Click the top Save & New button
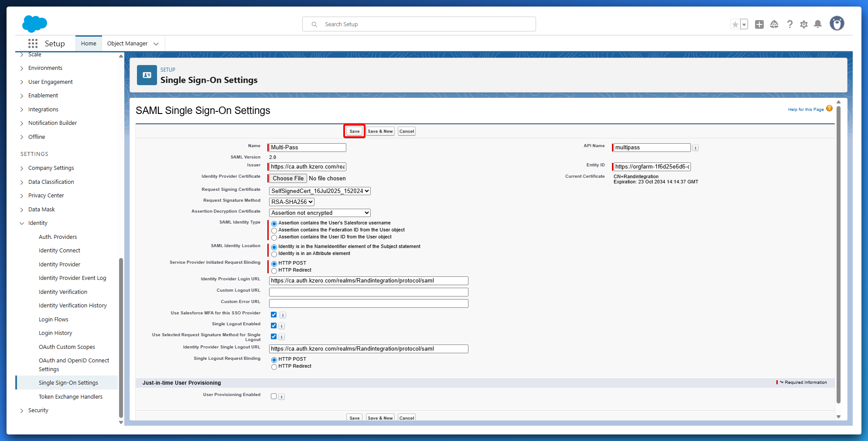The image size is (868, 441). (x=380, y=131)
